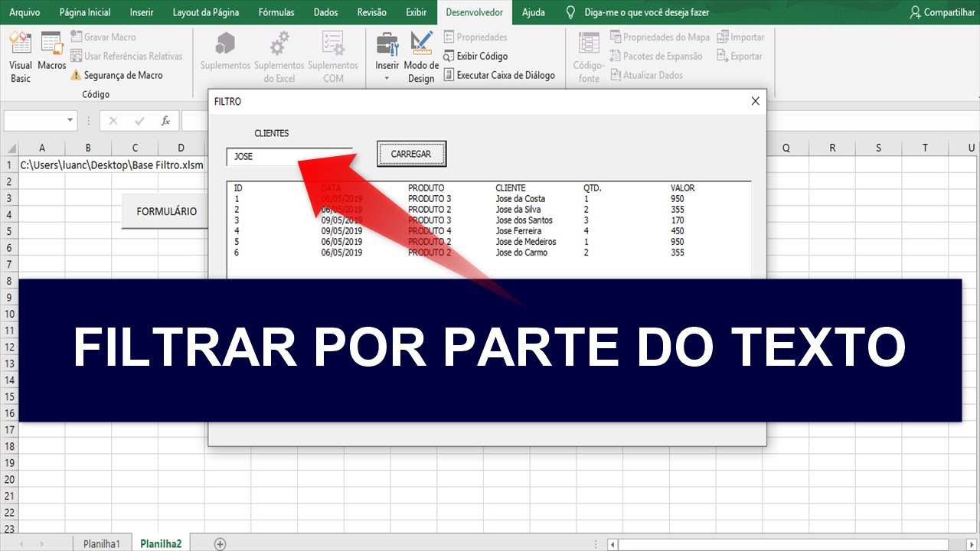
Task: Open the Exibir tab
Action: pos(416,12)
